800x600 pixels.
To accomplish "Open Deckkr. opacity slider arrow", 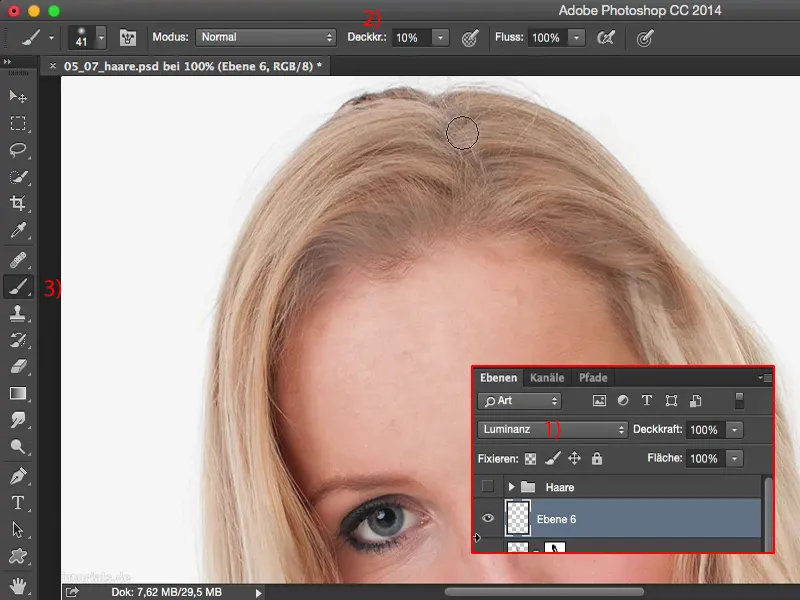I will (440, 37).
